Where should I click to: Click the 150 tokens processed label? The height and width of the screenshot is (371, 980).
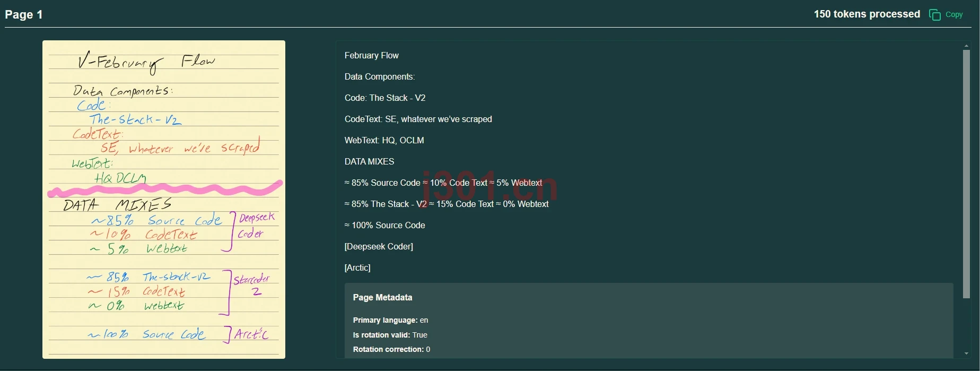[867, 14]
